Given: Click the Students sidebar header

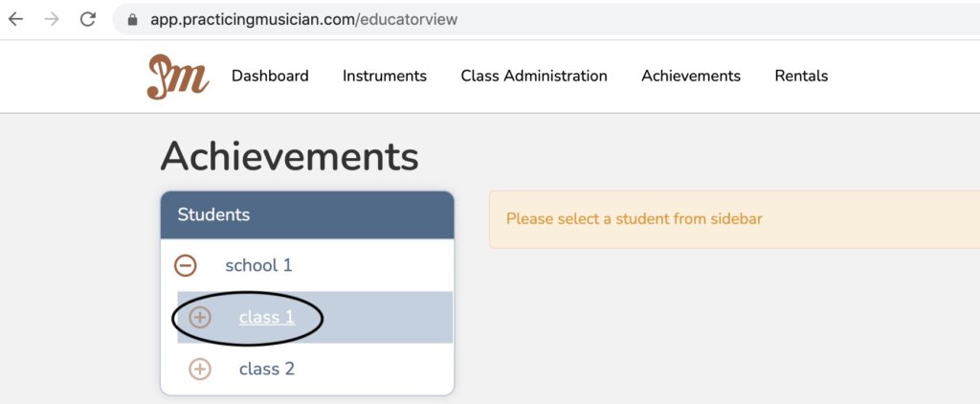Looking at the screenshot, I should 307,214.
